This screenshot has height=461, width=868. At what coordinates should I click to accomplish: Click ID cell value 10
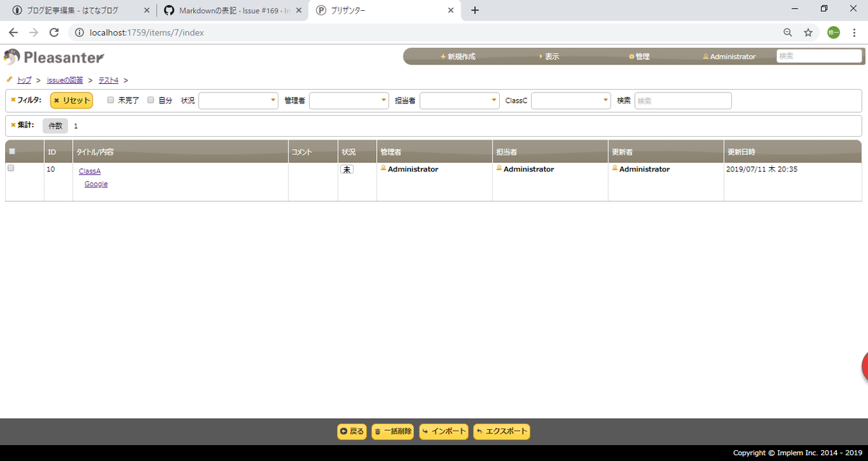51,169
